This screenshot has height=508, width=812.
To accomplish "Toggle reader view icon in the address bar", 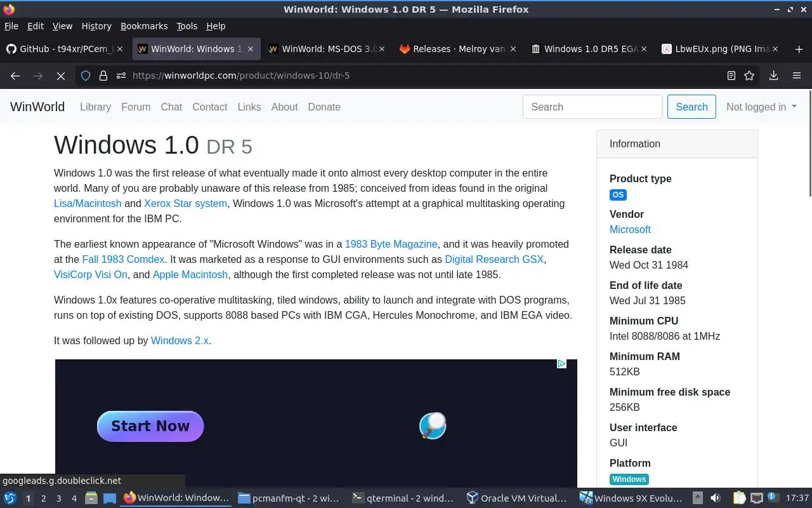I will click(x=731, y=76).
